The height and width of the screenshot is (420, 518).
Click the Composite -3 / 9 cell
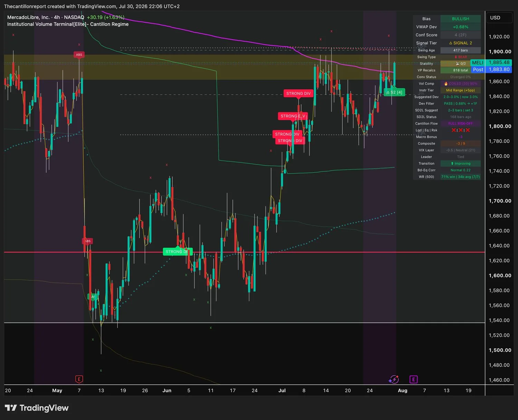point(460,144)
